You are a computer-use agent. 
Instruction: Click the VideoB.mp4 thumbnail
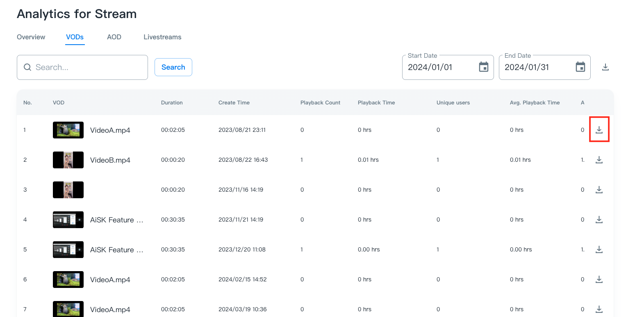pyautogui.click(x=68, y=160)
